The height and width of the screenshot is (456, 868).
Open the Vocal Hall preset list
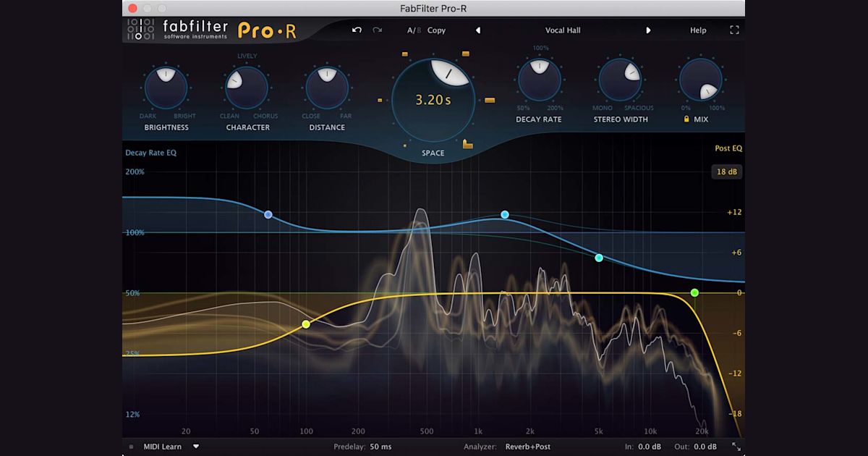point(563,30)
